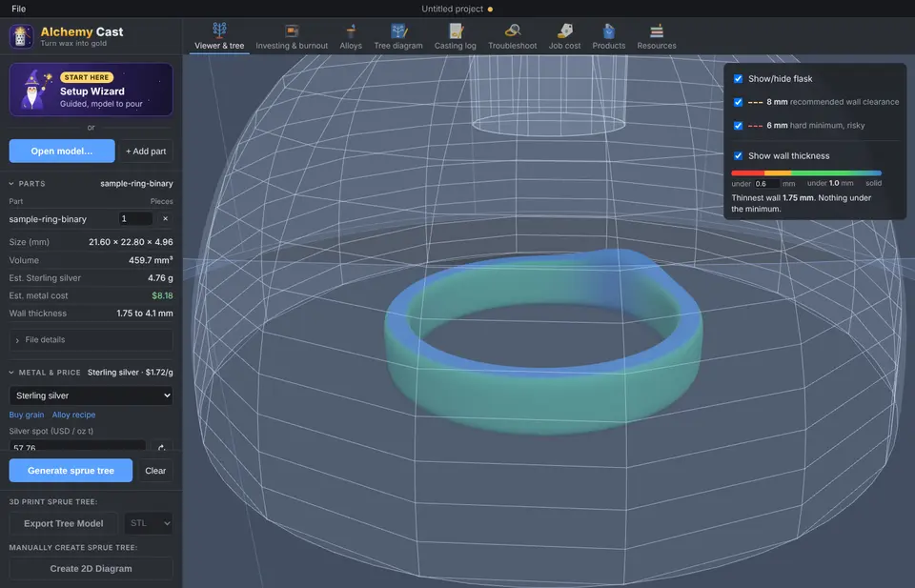Open the Alloys tab
The image size is (915, 588).
tap(351, 37)
